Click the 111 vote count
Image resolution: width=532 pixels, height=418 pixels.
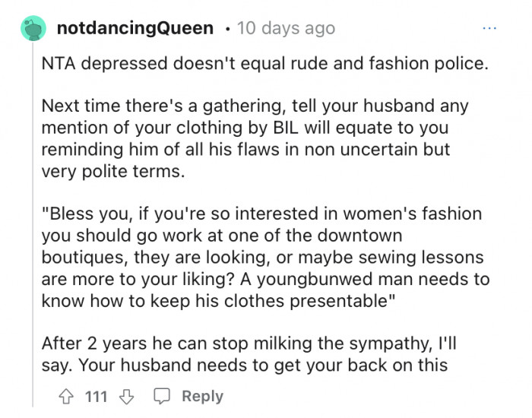pyautogui.click(x=96, y=396)
